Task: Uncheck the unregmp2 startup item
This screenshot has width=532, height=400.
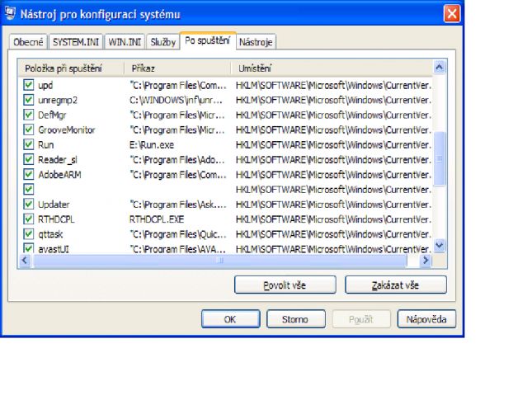Action: click(29, 100)
